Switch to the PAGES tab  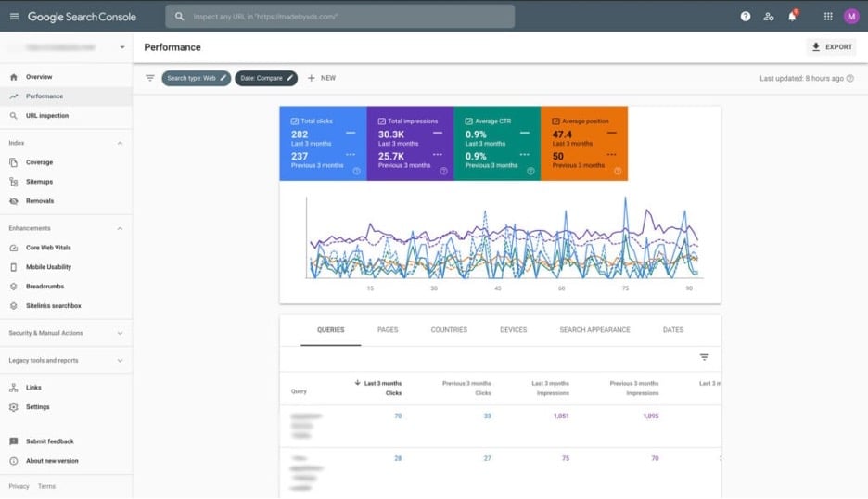(388, 330)
